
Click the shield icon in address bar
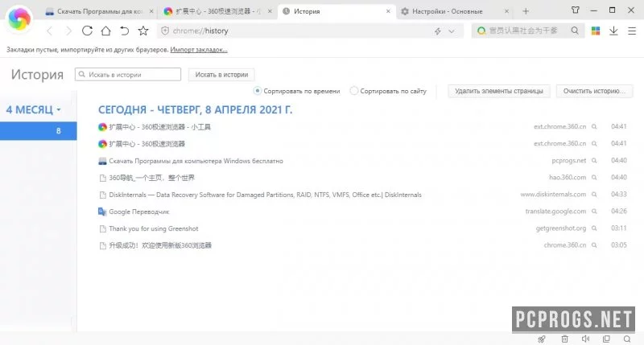[165, 31]
